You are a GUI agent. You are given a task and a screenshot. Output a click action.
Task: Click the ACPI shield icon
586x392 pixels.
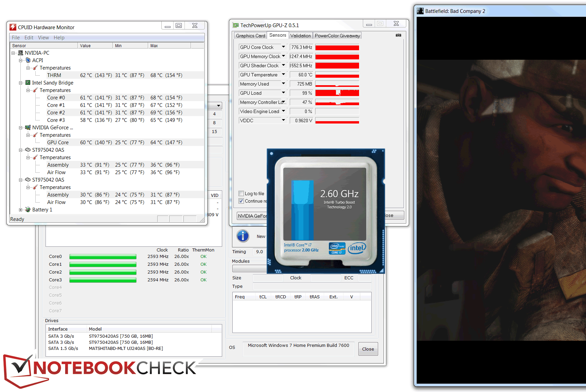(x=28, y=60)
